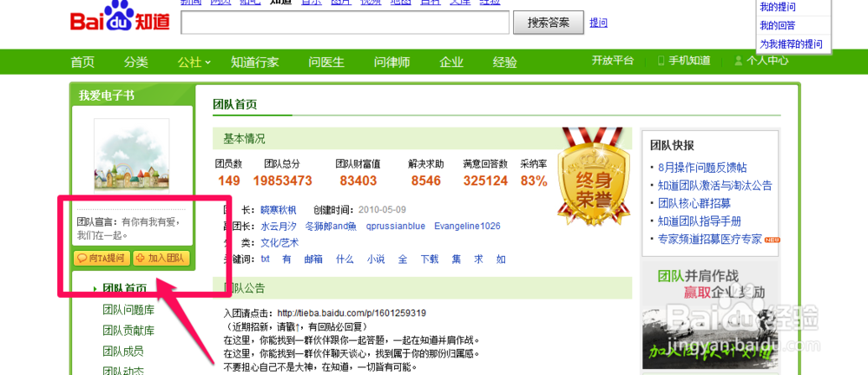Open 知道团队指导手册 link
The height and width of the screenshot is (375, 868).
point(699,221)
